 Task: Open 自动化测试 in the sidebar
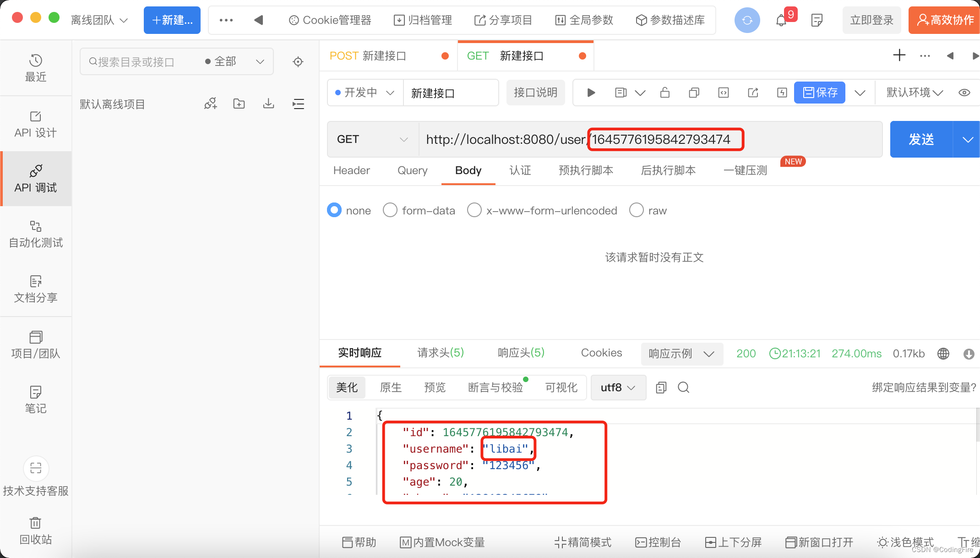click(36, 234)
